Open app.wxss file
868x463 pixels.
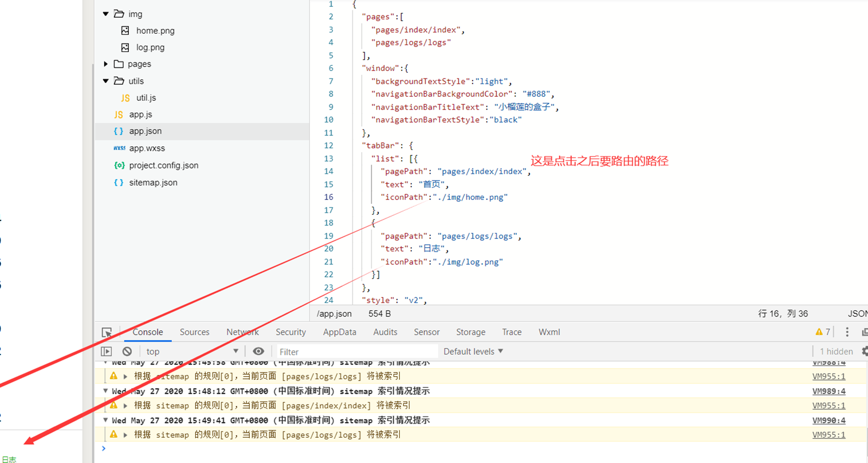click(x=147, y=148)
